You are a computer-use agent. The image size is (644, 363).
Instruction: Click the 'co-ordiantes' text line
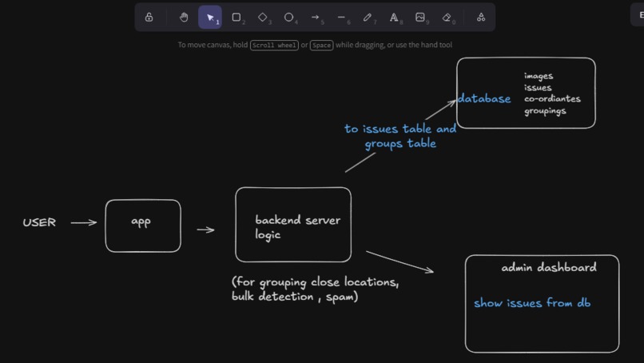pyautogui.click(x=552, y=98)
